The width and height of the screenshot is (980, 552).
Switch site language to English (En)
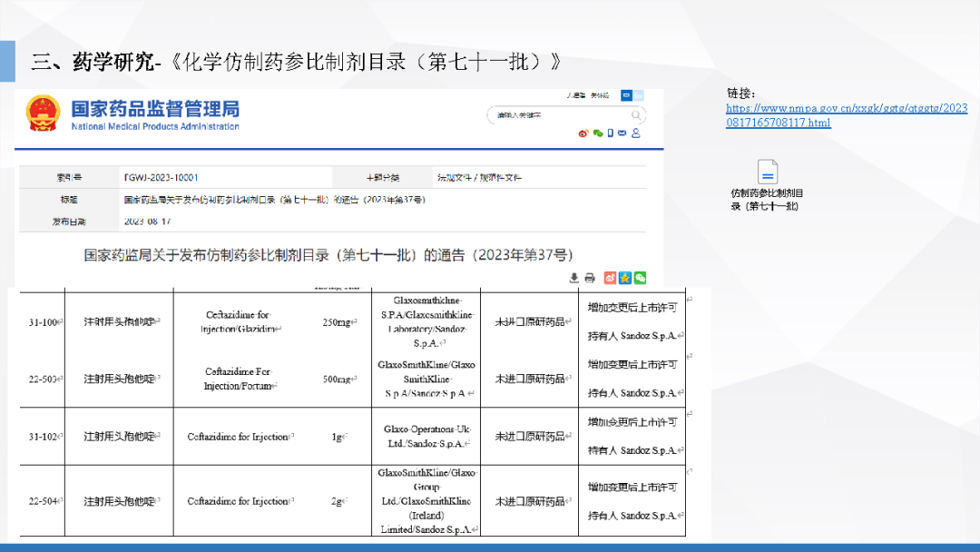pyautogui.click(x=639, y=95)
